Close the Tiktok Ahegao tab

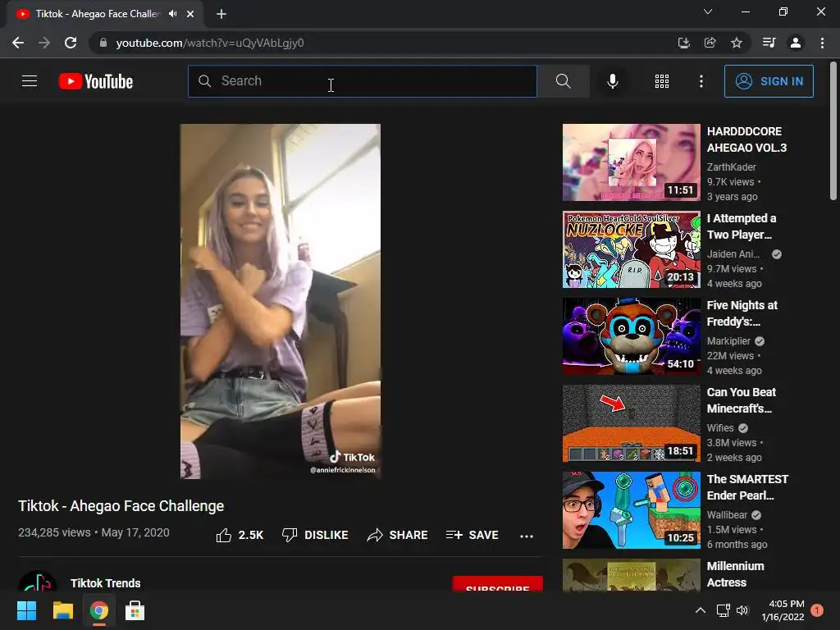190,14
